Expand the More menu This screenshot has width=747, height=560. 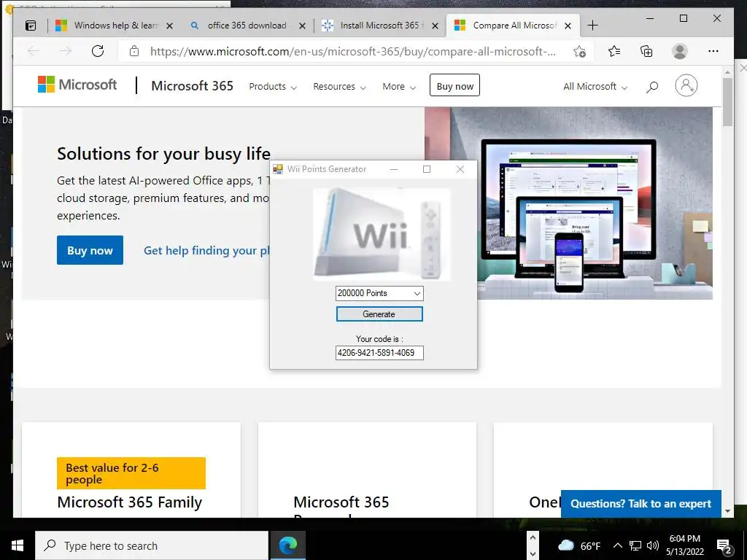point(399,87)
